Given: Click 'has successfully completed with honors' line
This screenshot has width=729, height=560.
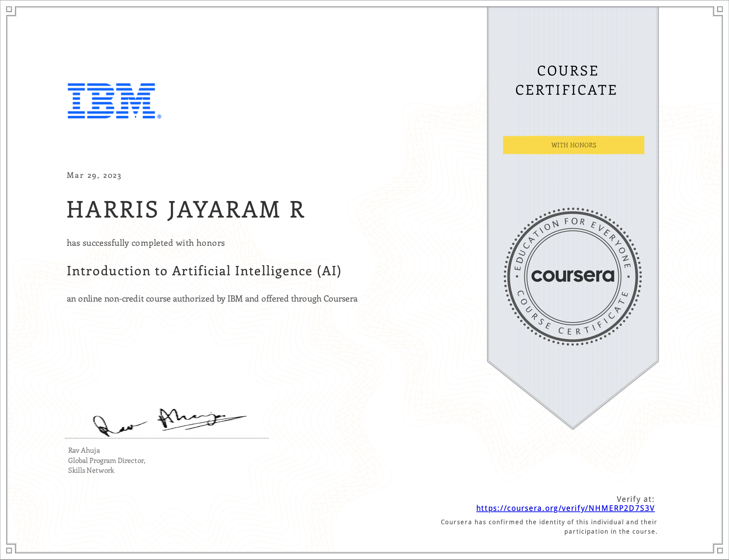Looking at the screenshot, I should click(x=146, y=243).
